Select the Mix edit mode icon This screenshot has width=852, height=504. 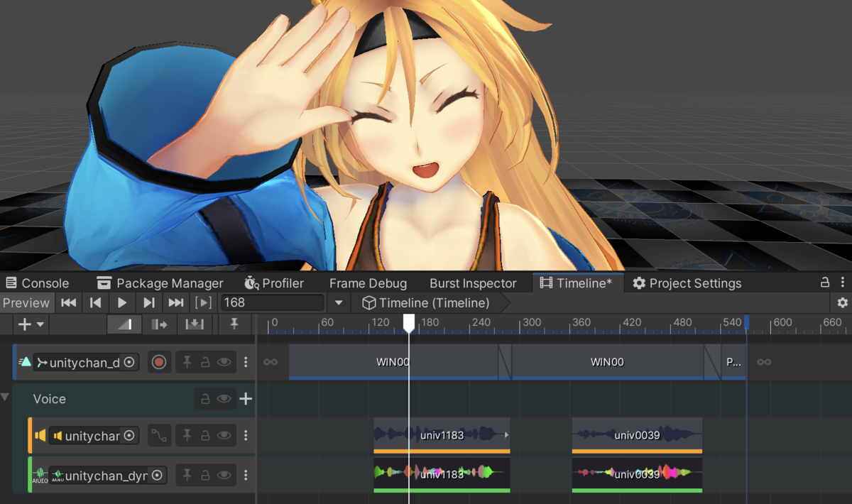pyautogui.click(x=125, y=324)
